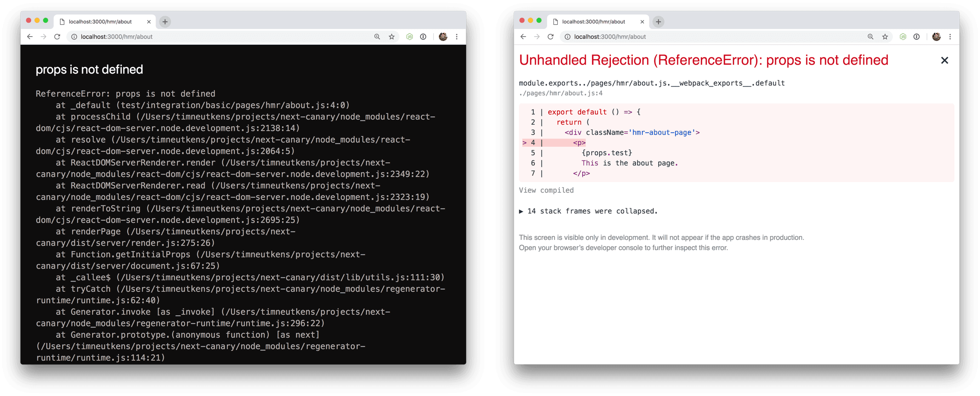The height and width of the screenshot is (396, 980).
Task: Open the three-dot browser menu
Action: (950, 37)
